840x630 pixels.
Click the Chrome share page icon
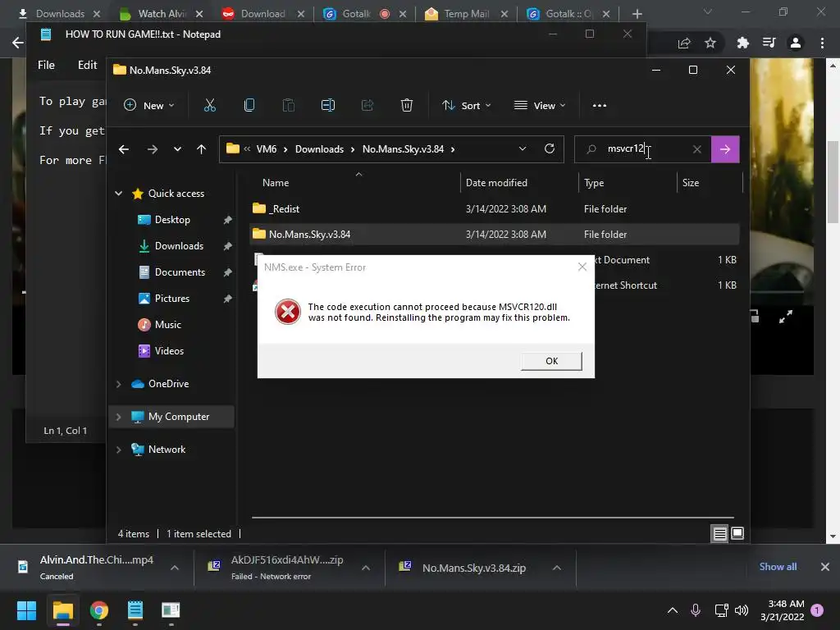[x=684, y=43]
